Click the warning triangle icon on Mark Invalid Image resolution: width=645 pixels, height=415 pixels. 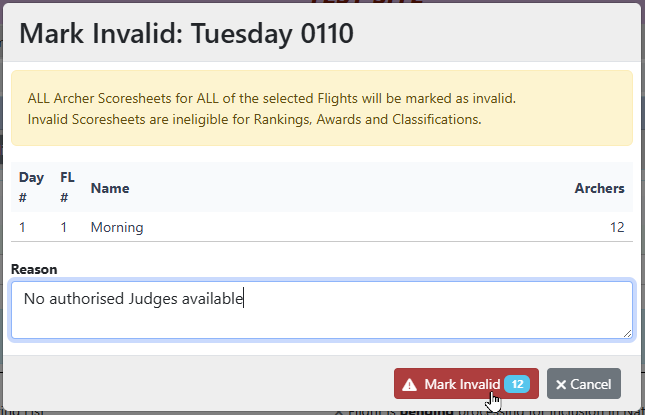pyautogui.click(x=409, y=385)
